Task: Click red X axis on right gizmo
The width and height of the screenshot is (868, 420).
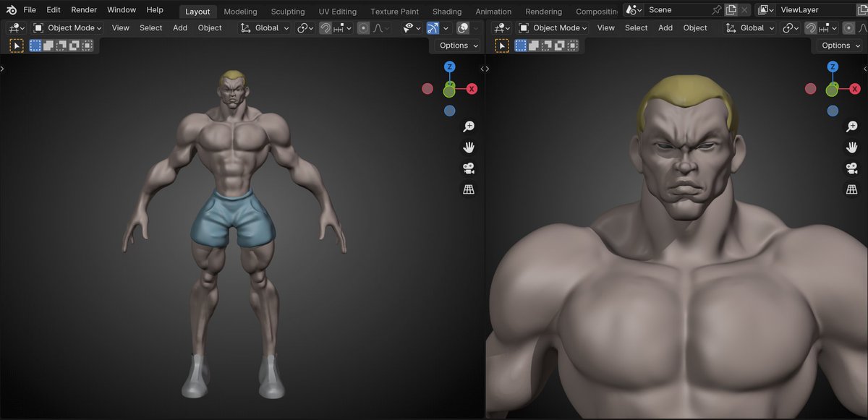Action: pos(855,89)
